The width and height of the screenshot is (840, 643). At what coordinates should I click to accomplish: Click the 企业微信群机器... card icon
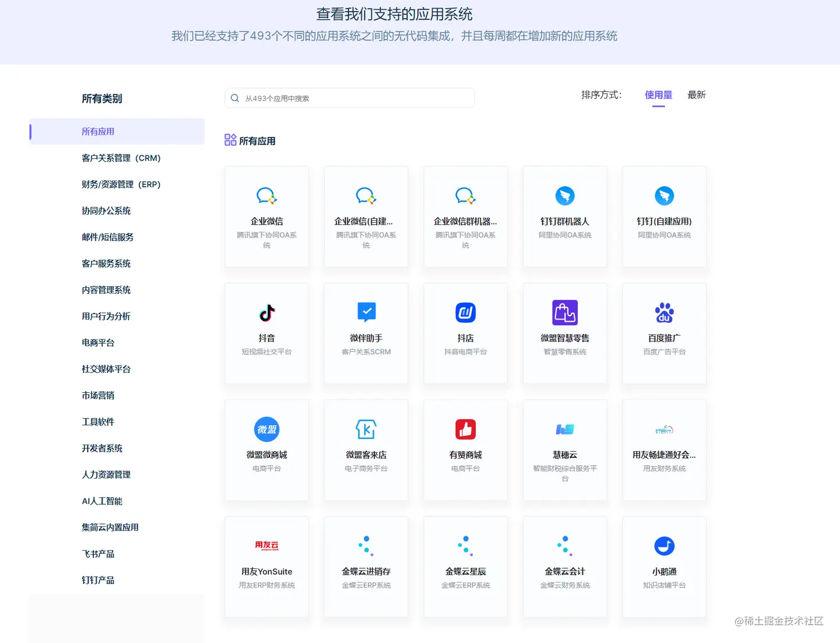click(466, 196)
